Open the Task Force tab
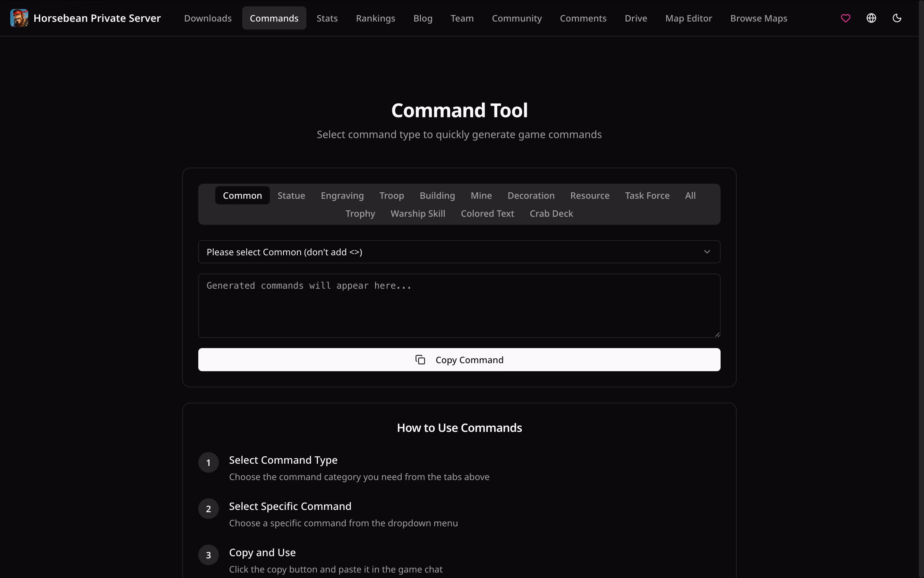 (x=647, y=195)
